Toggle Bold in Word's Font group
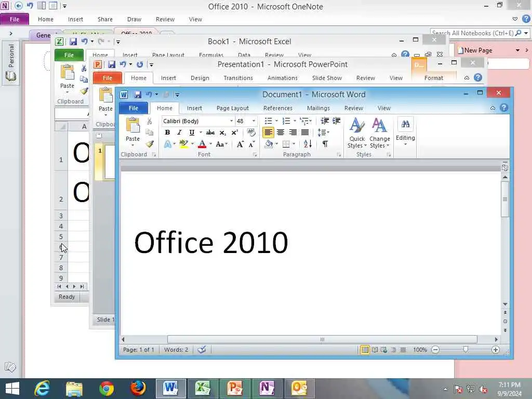 [x=167, y=132]
